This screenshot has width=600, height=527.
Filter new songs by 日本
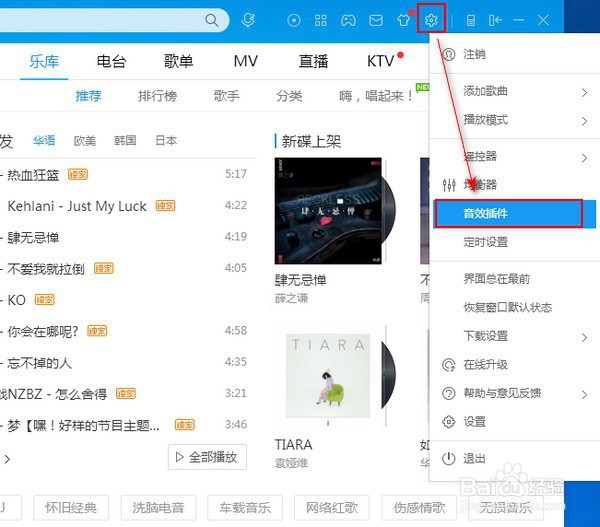click(x=166, y=140)
